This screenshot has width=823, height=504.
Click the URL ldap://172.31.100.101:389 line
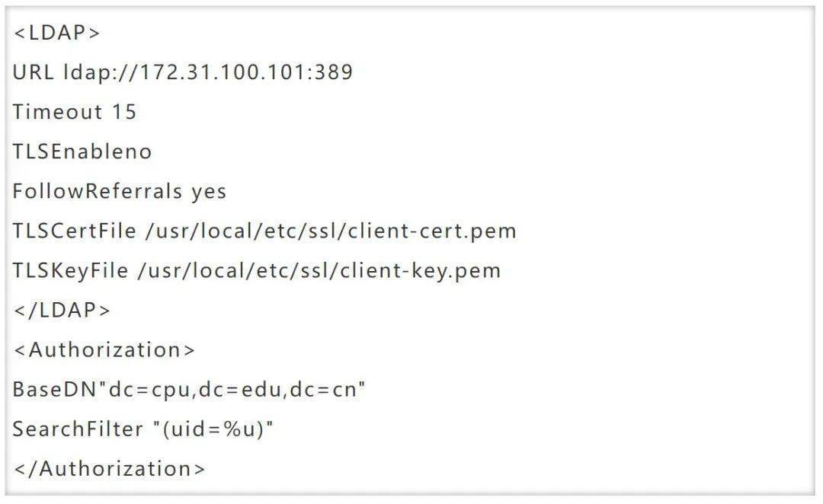click(183, 72)
